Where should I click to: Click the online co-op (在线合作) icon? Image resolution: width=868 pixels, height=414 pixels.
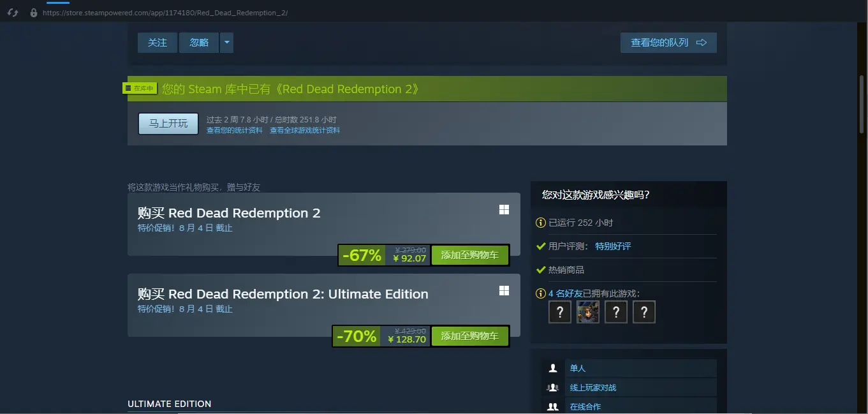553,406
